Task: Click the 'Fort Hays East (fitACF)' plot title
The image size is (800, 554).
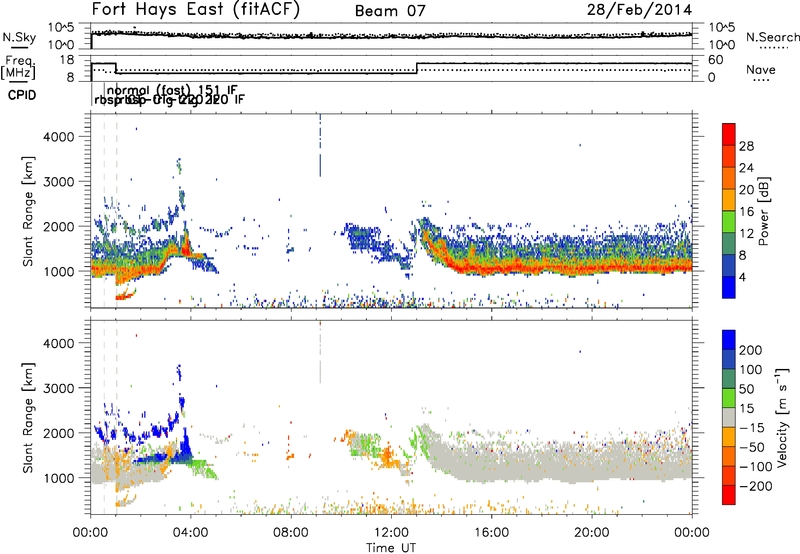Action: tap(196, 9)
